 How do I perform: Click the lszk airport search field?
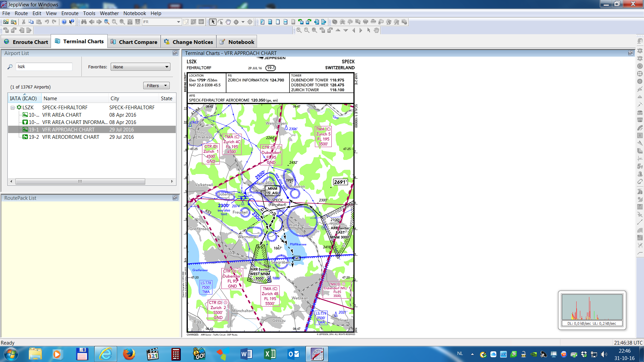(x=44, y=67)
